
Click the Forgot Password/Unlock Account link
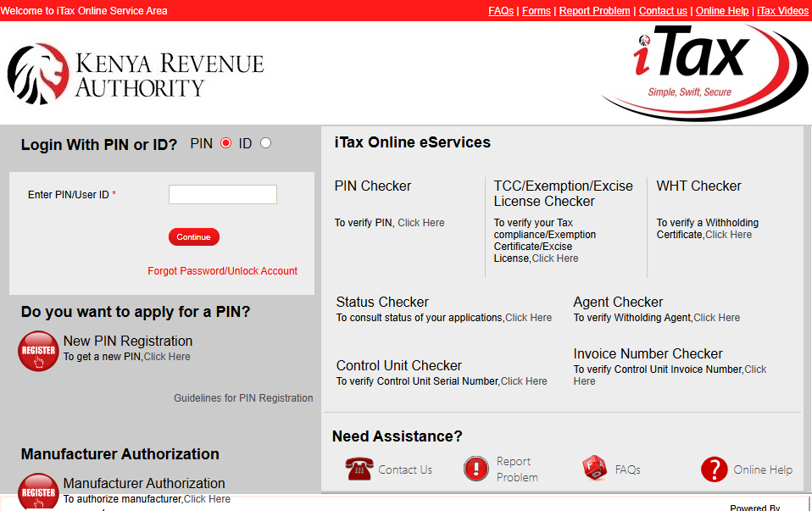pos(222,271)
